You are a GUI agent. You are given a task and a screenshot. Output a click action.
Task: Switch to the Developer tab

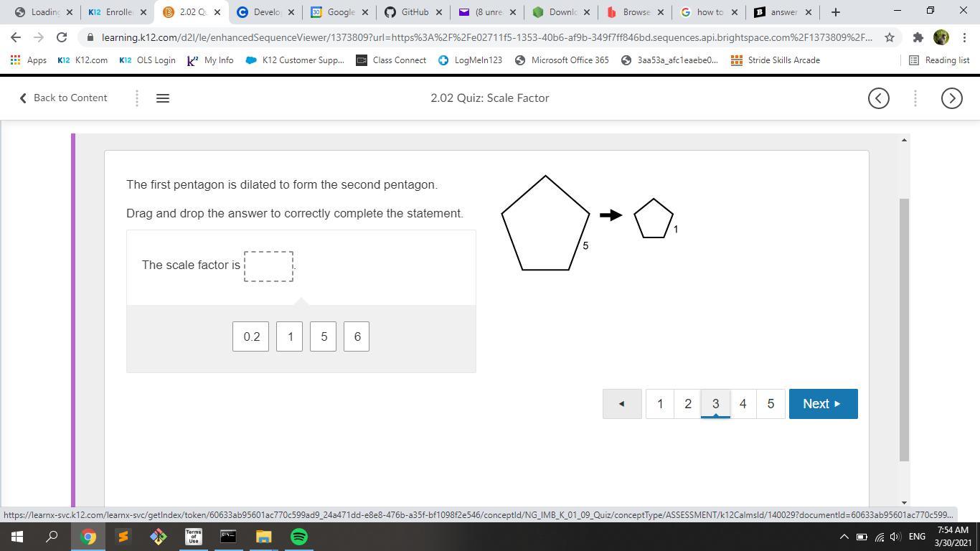(x=265, y=12)
